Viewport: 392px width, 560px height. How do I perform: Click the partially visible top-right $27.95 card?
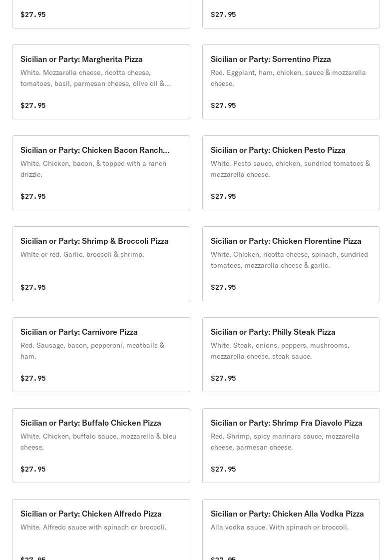[x=291, y=14]
